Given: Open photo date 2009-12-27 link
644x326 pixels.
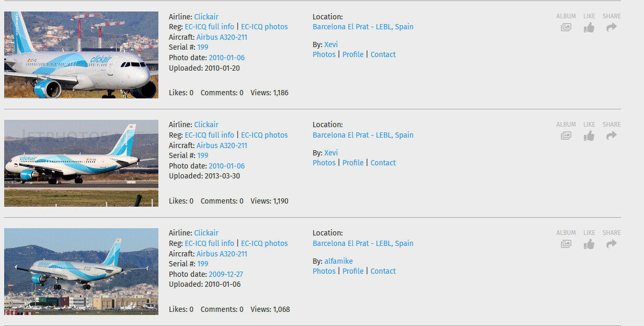Looking at the screenshot, I should (226, 274).
